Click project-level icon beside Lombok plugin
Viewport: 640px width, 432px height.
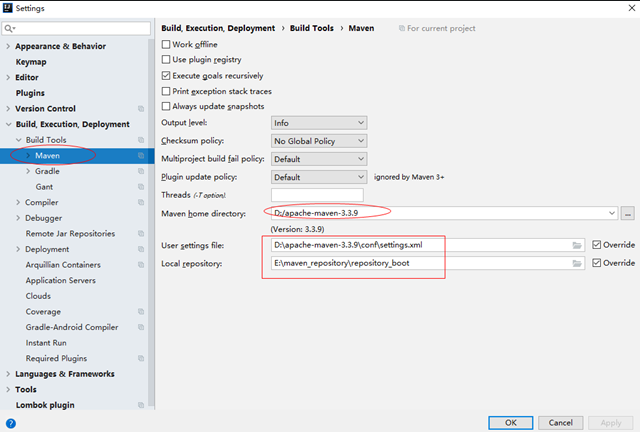click(141, 405)
